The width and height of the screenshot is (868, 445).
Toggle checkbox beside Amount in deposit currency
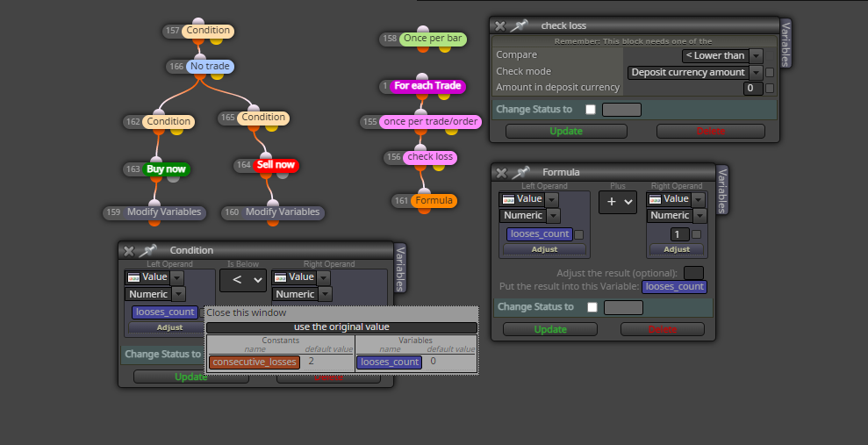770,88
